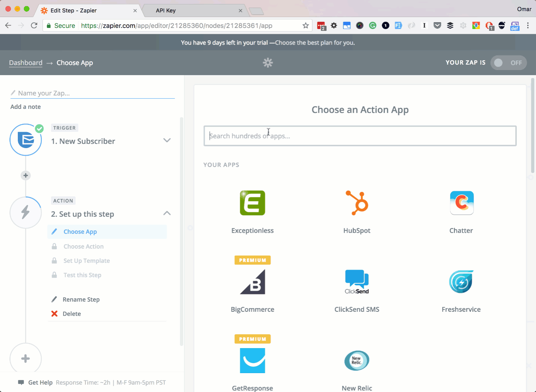The height and width of the screenshot is (392, 536).
Task: Click the 1. New Subscriber title
Action: click(83, 141)
